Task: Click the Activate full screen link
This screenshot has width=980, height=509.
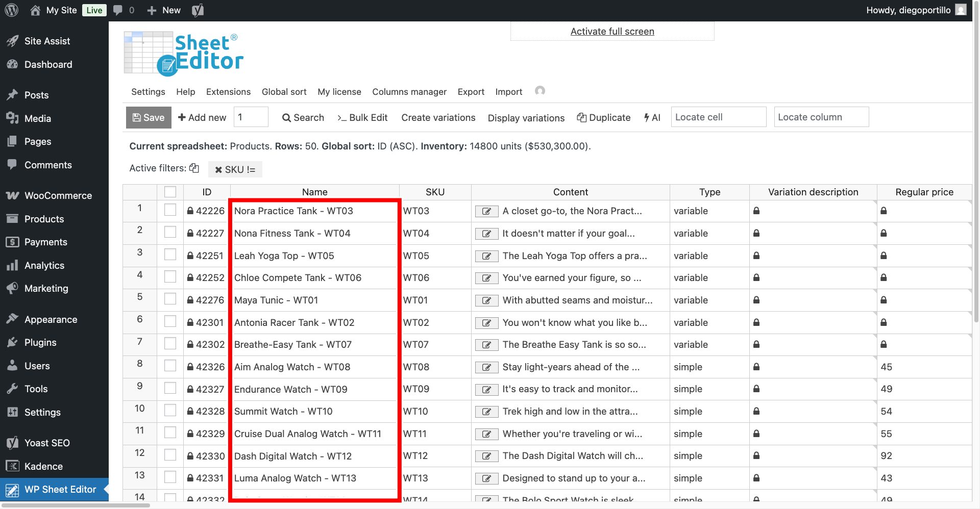Action: 612,32
